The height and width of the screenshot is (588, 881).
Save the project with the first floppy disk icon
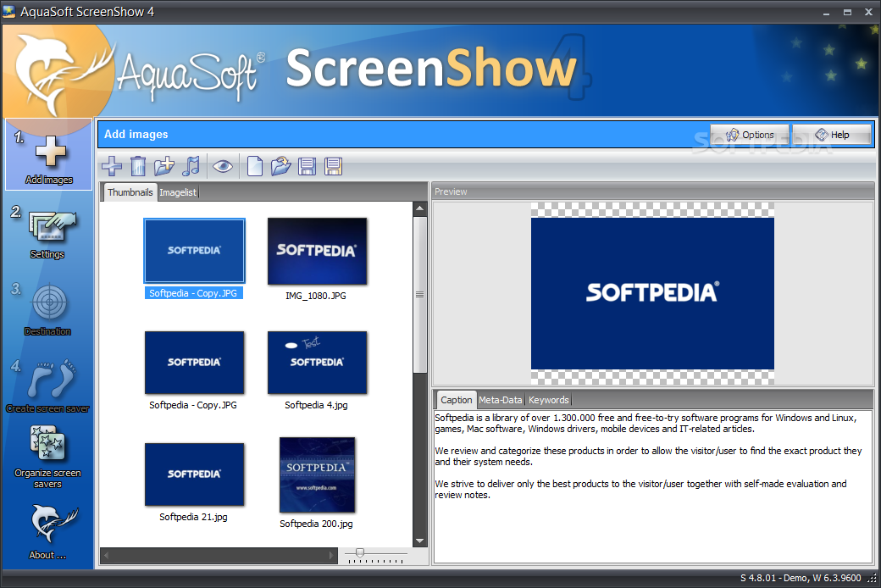point(307,166)
